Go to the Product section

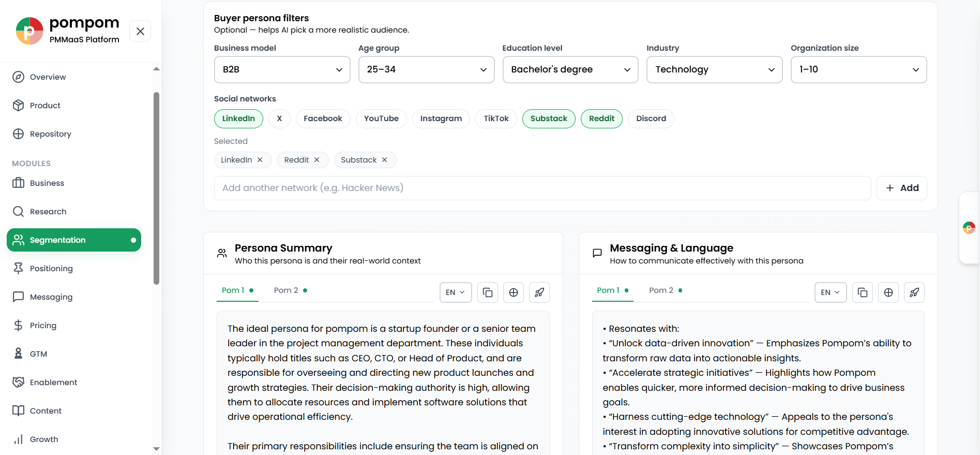74,106
